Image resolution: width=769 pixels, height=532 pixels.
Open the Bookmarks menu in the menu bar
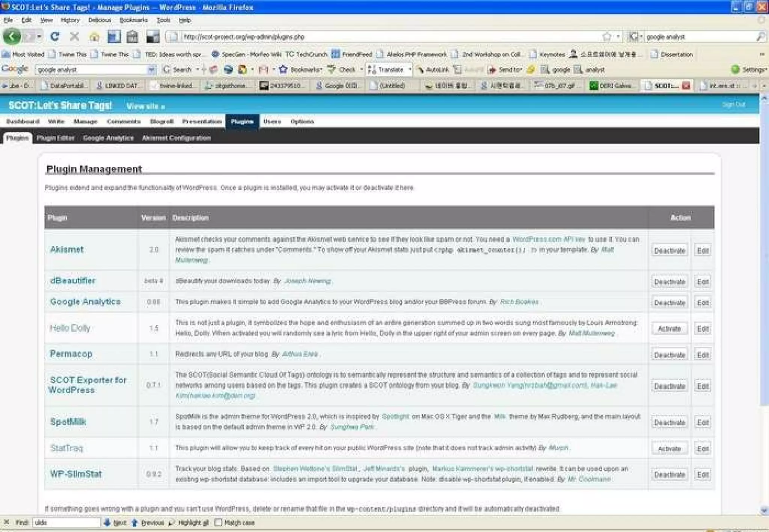(133, 20)
